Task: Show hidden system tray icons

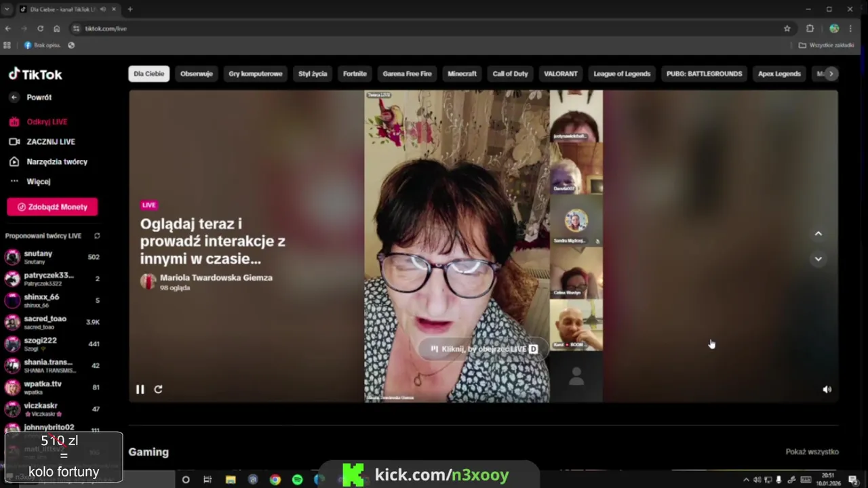Action: [x=746, y=480]
